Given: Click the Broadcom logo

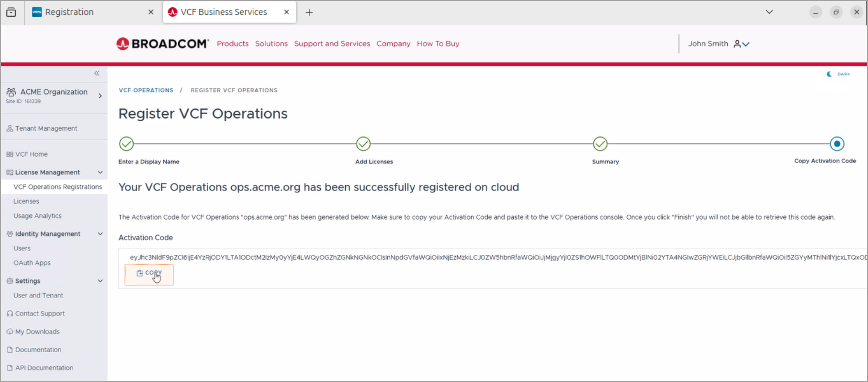Looking at the screenshot, I should [162, 44].
